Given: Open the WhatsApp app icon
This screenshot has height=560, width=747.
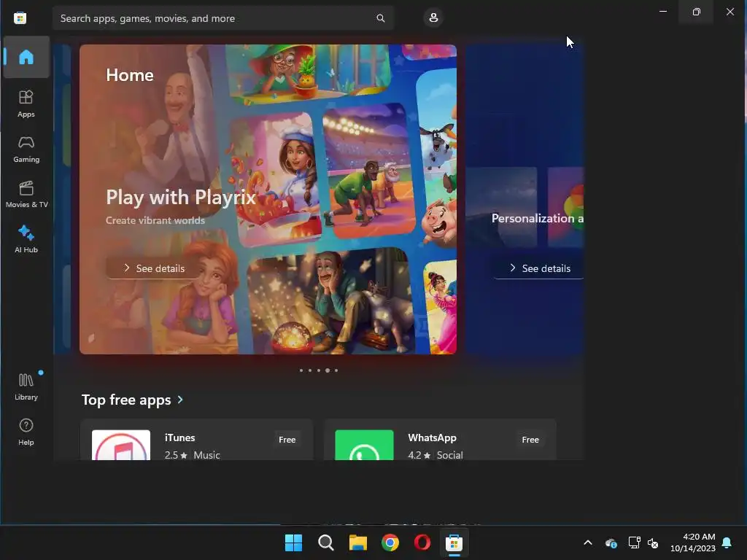Looking at the screenshot, I should 365,445.
